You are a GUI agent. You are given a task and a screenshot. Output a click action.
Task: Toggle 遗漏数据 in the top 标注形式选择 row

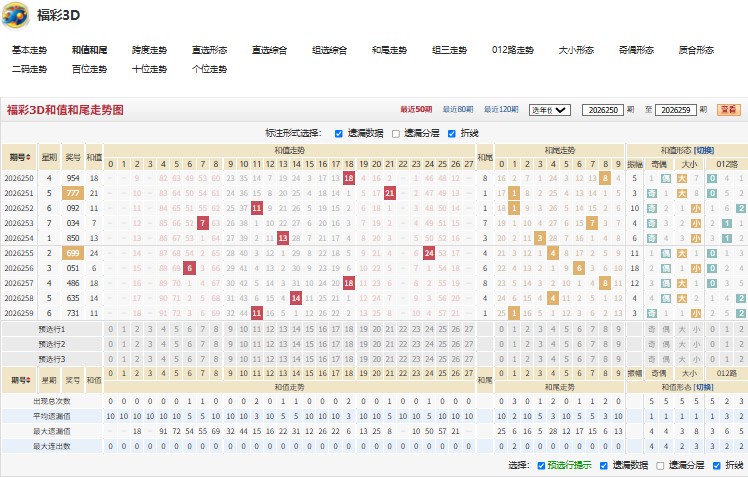pyautogui.click(x=339, y=134)
